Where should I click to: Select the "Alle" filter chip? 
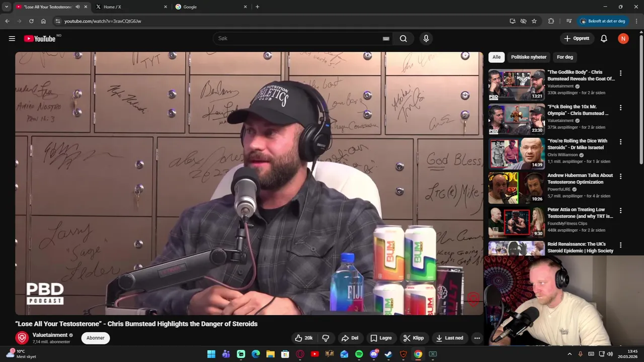497,57
